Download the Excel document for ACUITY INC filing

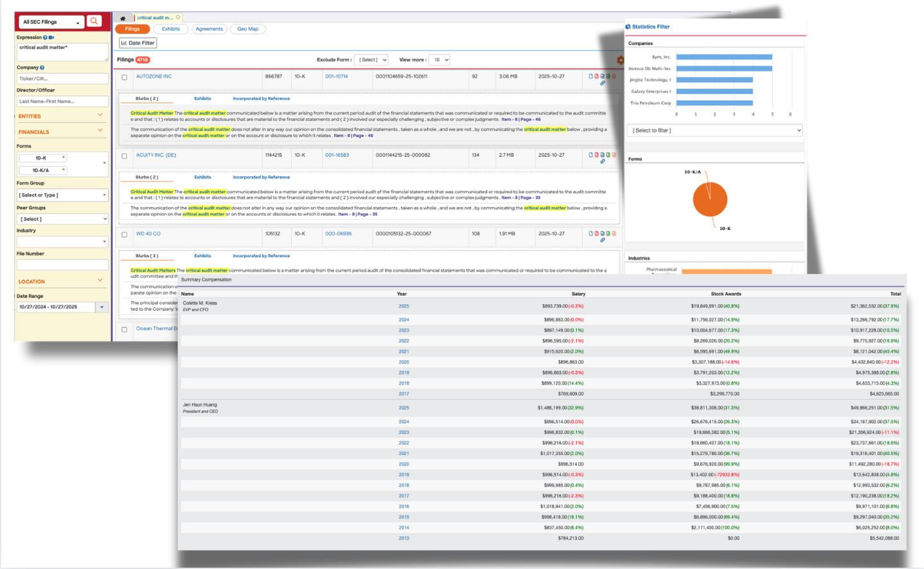coord(609,154)
